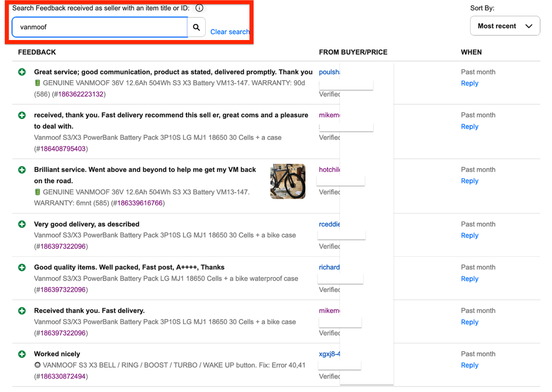The width and height of the screenshot is (552, 392).
Task: Open item #186397322096 under 'Received thank you. Fast delivery.'
Action: 62,333
